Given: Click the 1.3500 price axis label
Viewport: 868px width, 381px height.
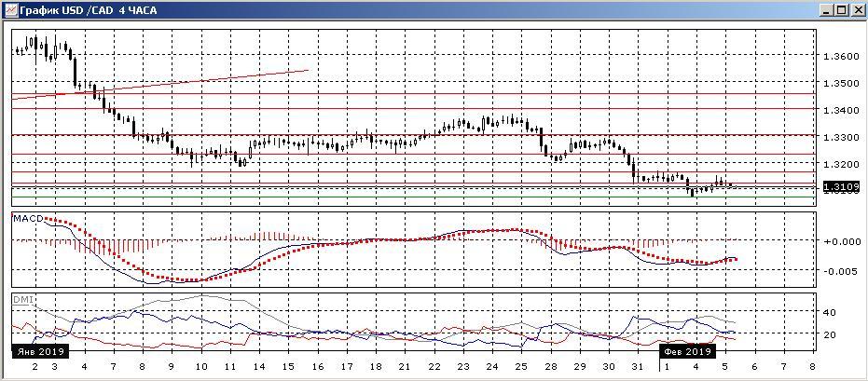Looking at the screenshot, I should click(841, 84).
